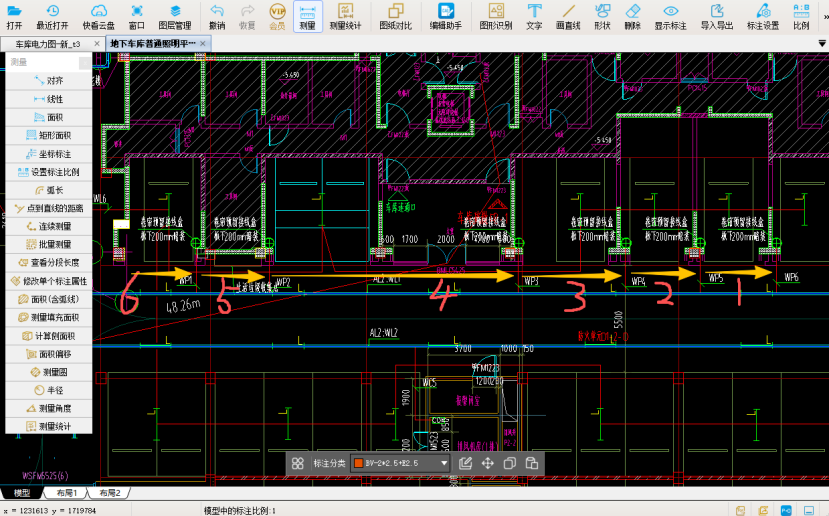
Task: Open 图纸对比 drawing compare tool
Action: pos(396,15)
